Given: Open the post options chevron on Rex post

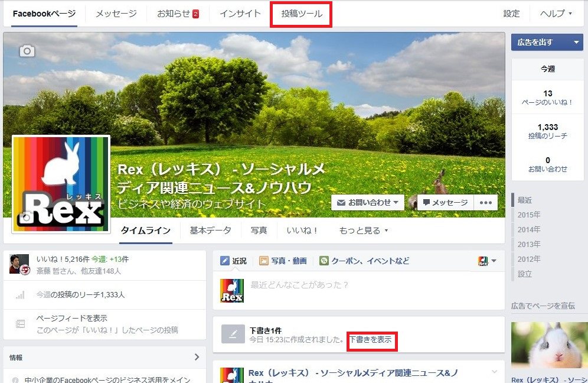Looking at the screenshot, I should (x=494, y=372).
